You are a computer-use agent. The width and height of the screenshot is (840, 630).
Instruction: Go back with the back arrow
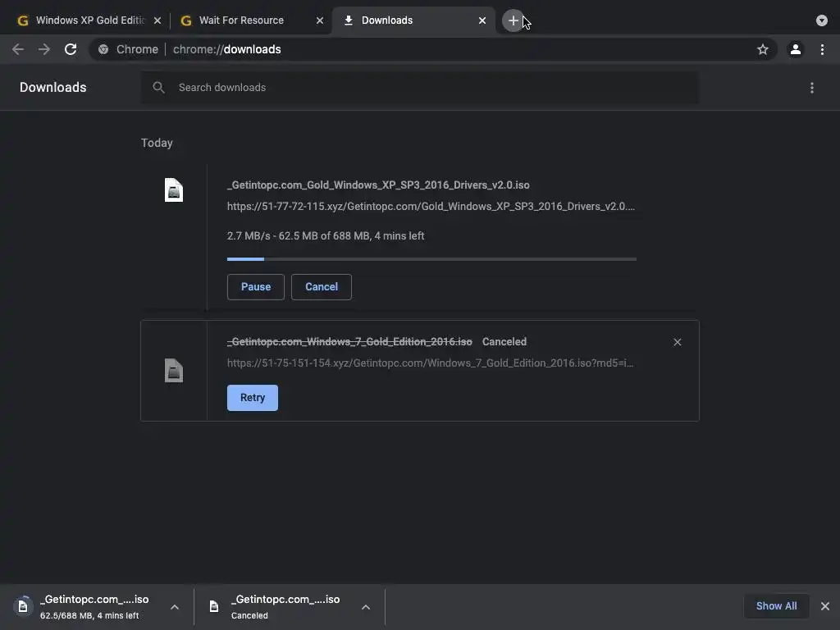pyautogui.click(x=18, y=49)
